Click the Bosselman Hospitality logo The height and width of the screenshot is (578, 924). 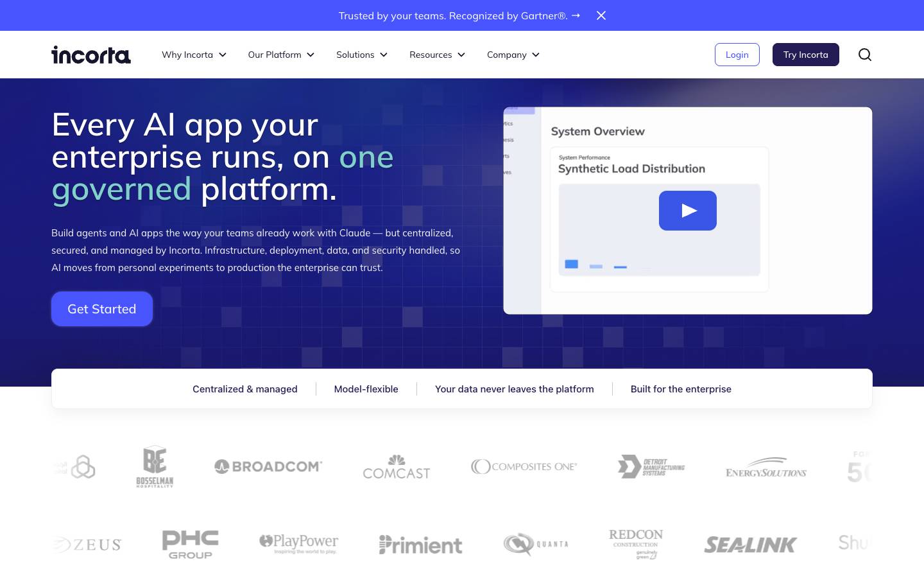tap(155, 467)
